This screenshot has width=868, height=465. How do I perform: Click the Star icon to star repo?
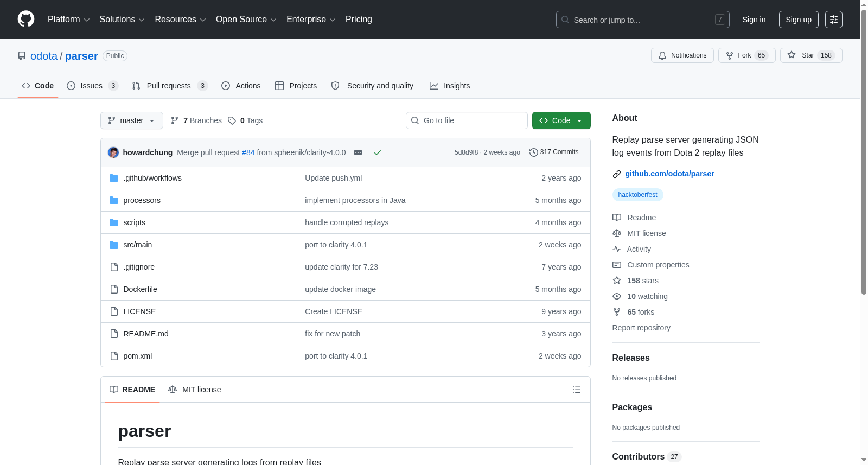792,55
